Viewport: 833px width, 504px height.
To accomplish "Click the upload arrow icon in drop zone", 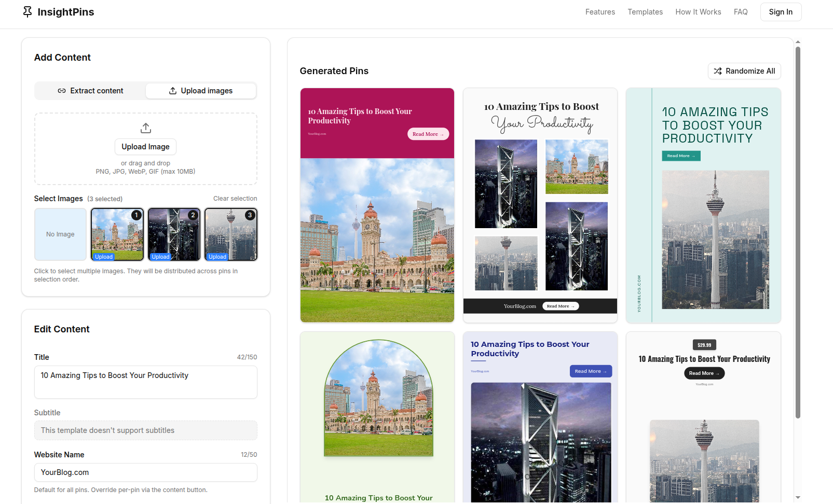I will click(146, 128).
